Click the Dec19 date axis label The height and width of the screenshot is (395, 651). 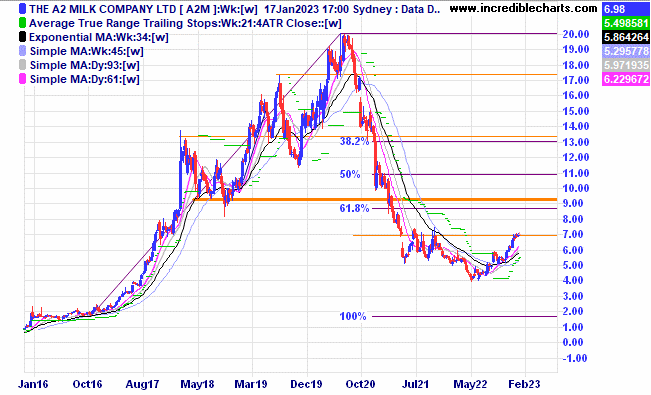(x=306, y=384)
